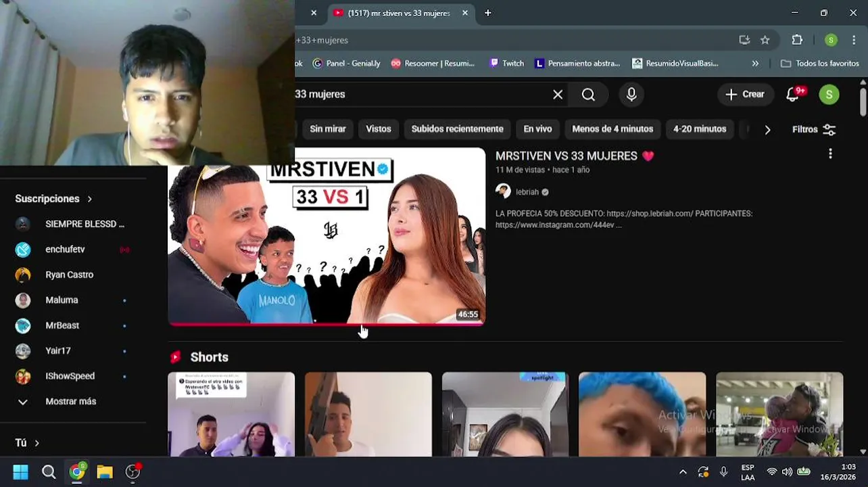Click the recording app taskbar icon
868x487 pixels.
pos(133,472)
